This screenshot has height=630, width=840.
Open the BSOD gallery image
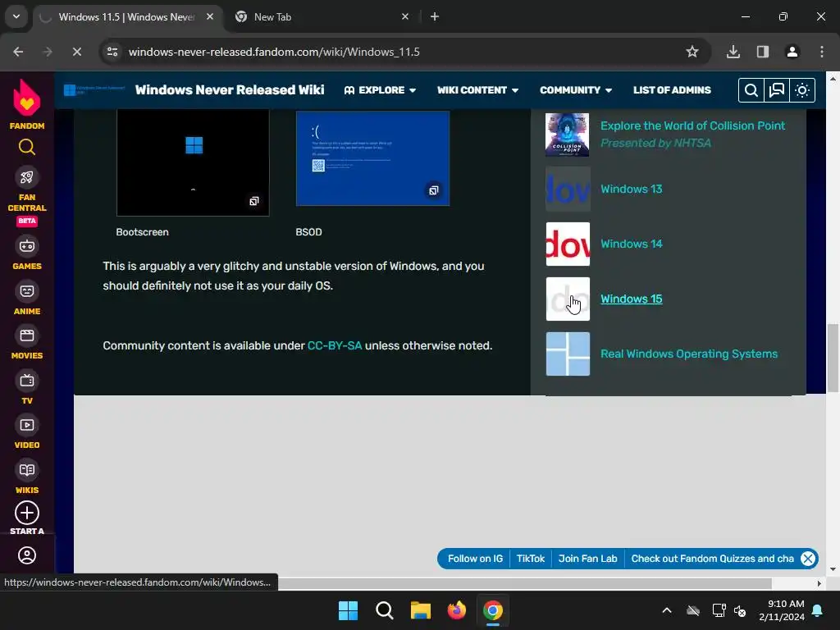pos(373,158)
